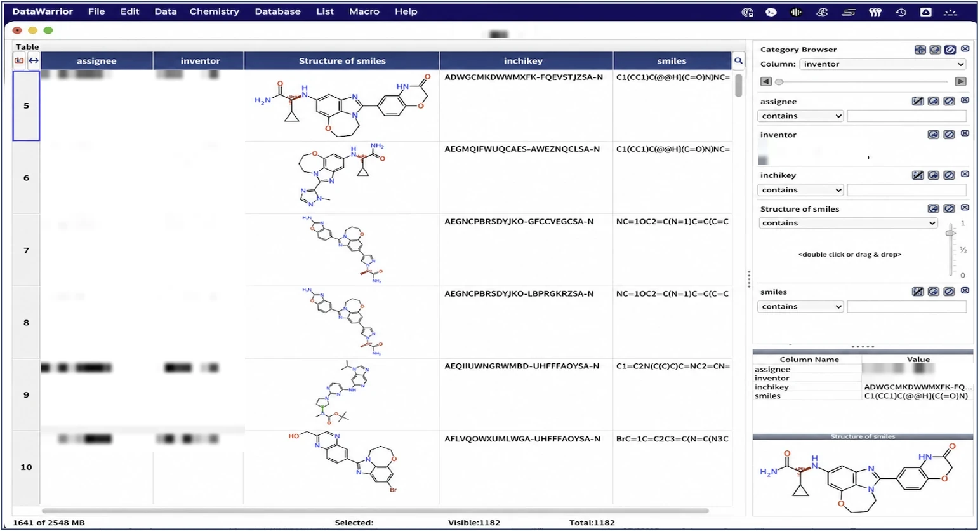Click the search magnifier icon in the table header
Image resolution: width=980 pixels, height=531 pixels.
tap(738, 61)
